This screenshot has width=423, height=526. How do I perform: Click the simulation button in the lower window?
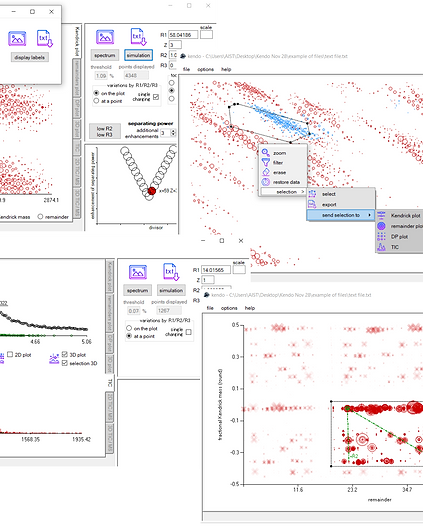[x=171, y=290]
